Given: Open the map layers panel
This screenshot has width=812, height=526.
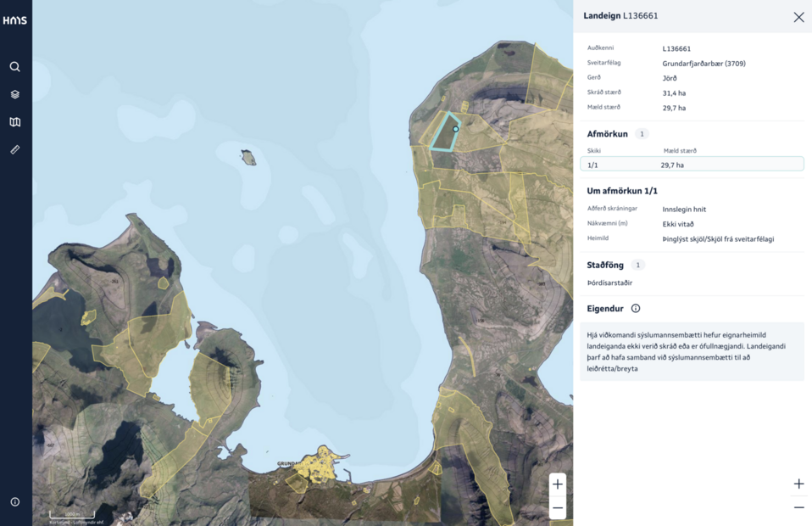Looking at the screenshot, I should [x=15, y=94].
